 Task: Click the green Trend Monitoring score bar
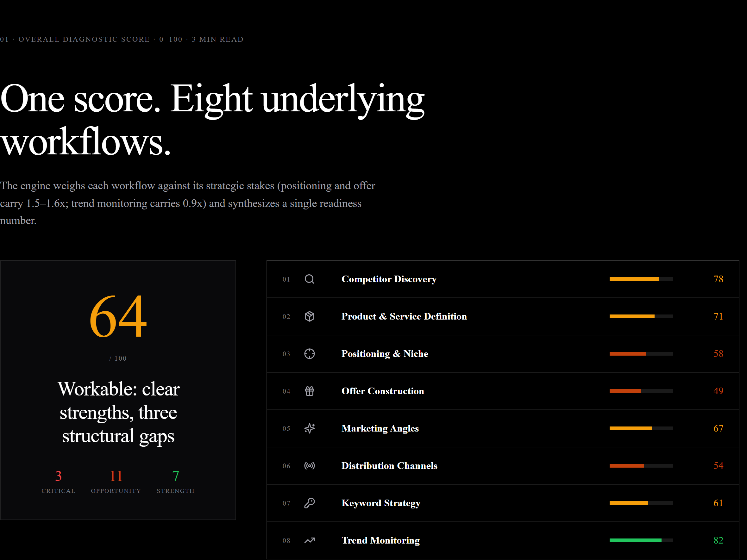click(641, 540)
